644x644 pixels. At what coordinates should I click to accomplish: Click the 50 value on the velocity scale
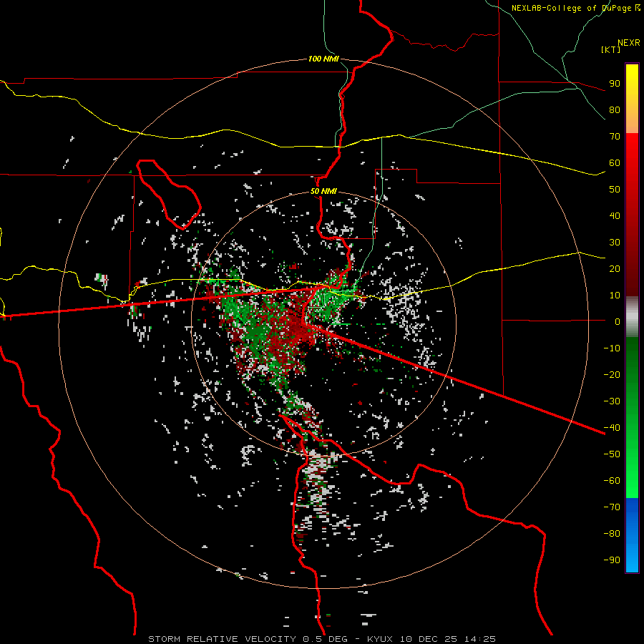click(615, 190)
